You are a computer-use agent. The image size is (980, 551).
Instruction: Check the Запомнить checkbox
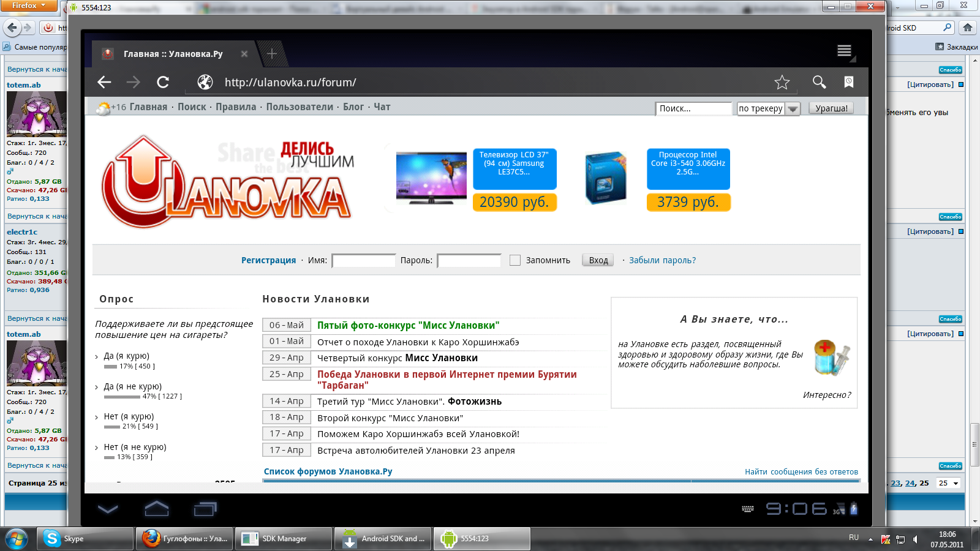click(515, 260)
